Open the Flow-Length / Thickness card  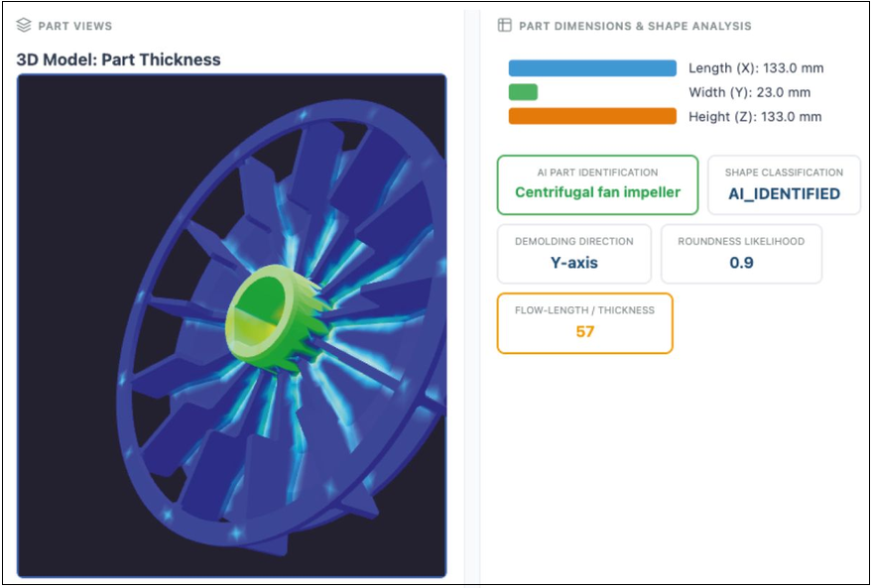click(584, 323)
